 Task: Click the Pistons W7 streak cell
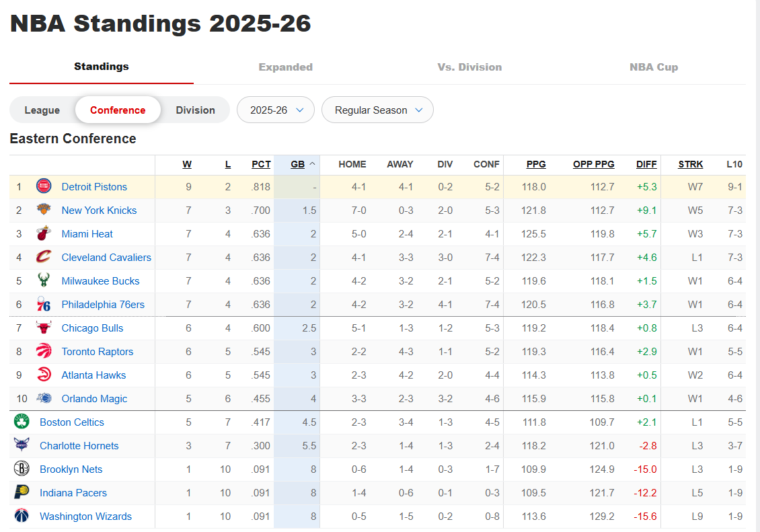coord(695,186)
